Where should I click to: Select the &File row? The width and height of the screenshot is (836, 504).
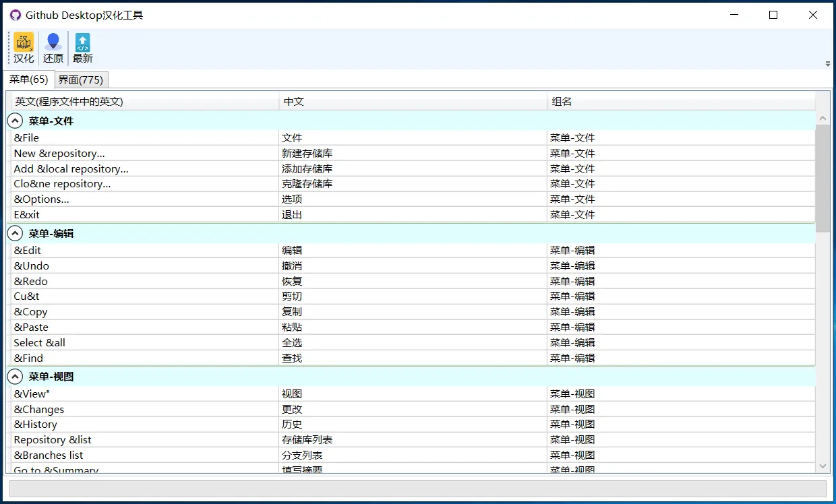coord(413,137)
